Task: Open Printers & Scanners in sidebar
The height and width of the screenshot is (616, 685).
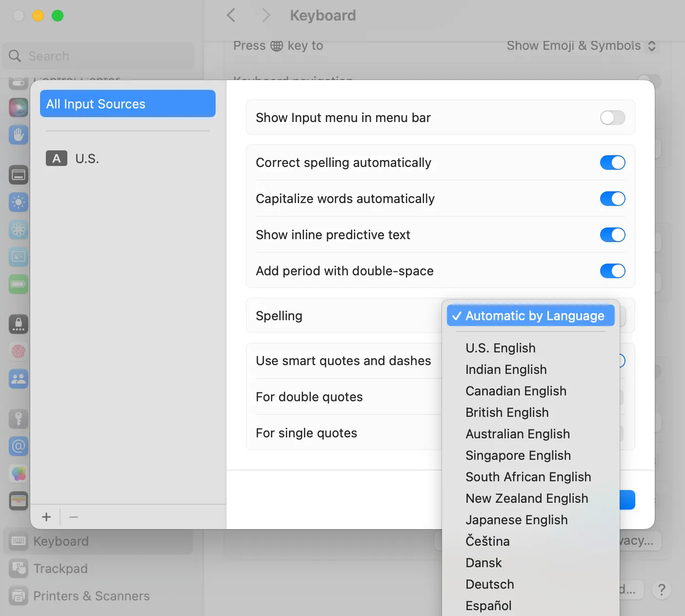Action: click(x=98, y=596)
